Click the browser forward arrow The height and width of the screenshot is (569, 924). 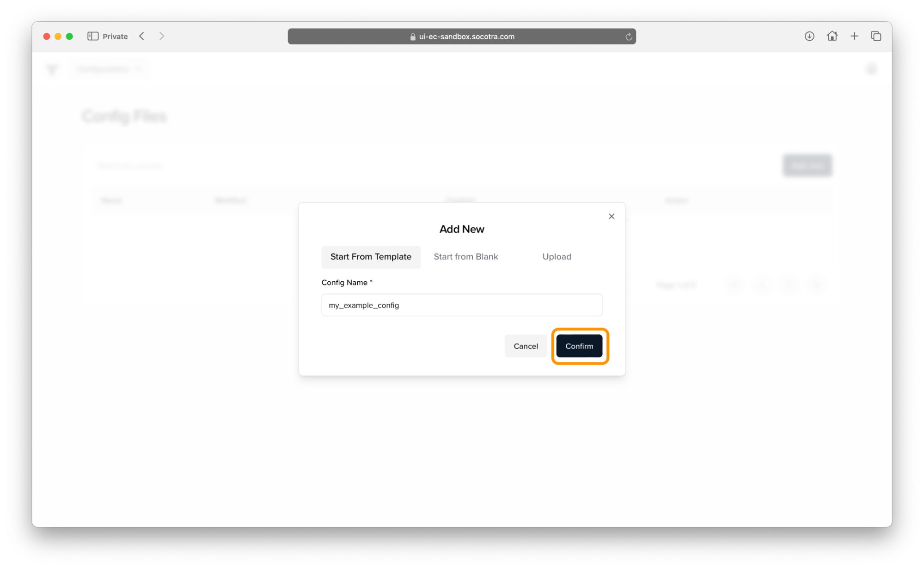tap(162, 36)
